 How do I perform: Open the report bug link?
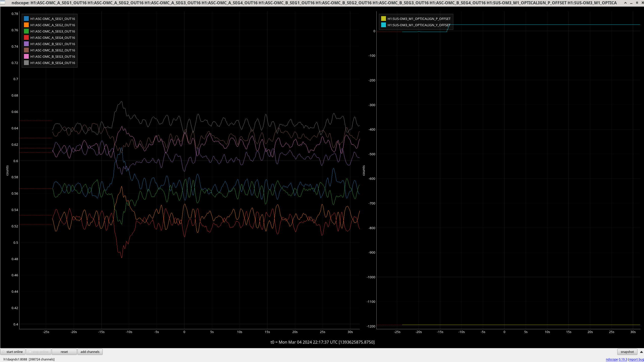click(x=636, y=359)
